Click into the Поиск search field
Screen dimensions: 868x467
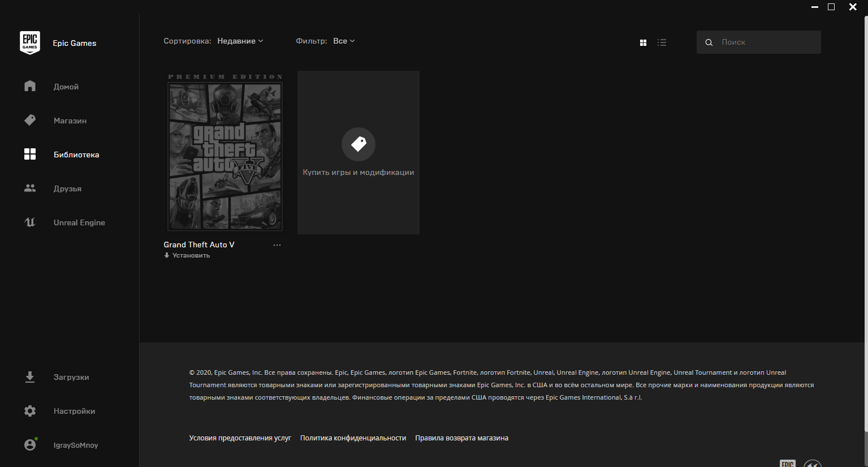tap(759, 42)
